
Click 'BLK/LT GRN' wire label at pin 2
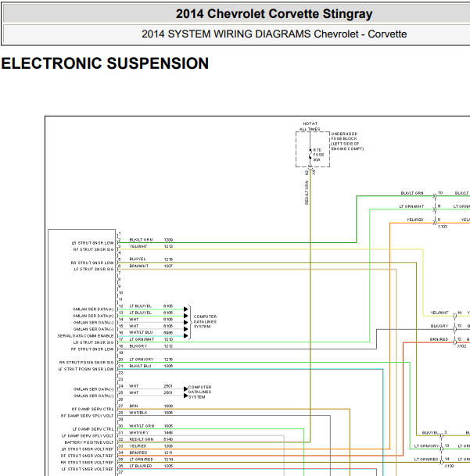tap(141, 240)
